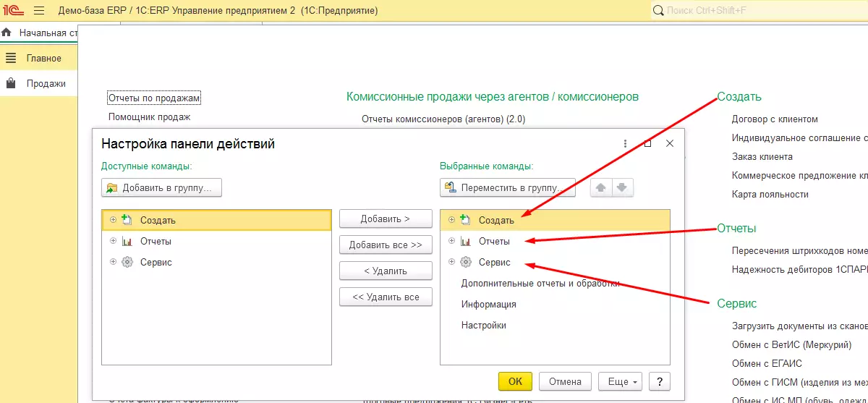Viewport: 868px width, 403px height.
Task: Click Сервис gear icon in selected commands
Action: pos(465,262)
